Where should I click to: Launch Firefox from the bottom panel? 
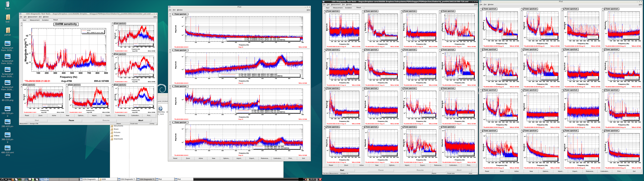tap(13, 179)
